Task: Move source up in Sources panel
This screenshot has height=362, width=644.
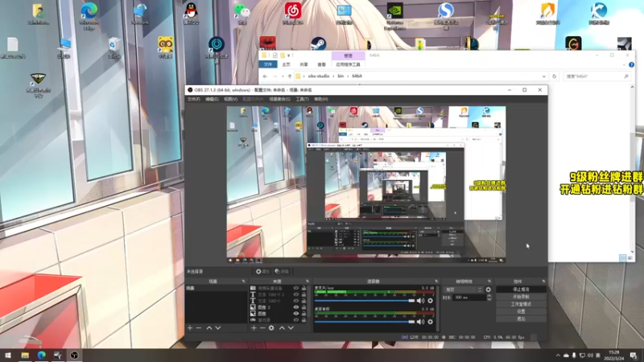Action: pyautogui.click(x=282, y=328)
